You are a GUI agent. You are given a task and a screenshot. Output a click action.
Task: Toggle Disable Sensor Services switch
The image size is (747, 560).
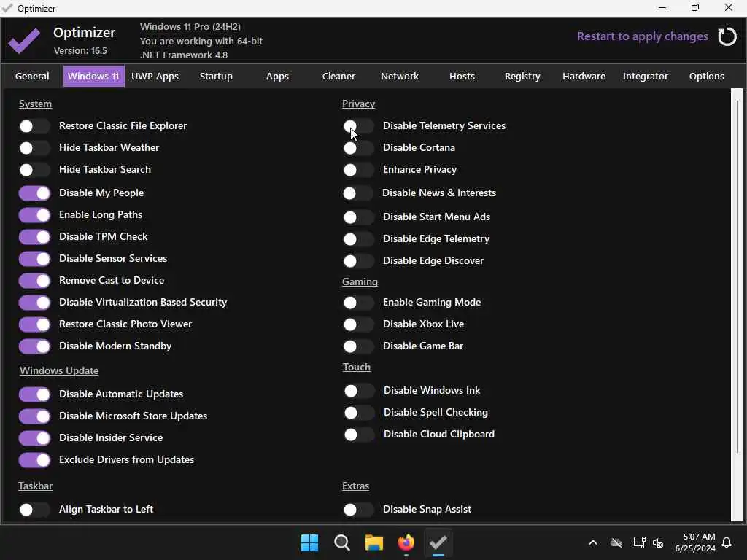pyautogui.click(x=34, y=259)
